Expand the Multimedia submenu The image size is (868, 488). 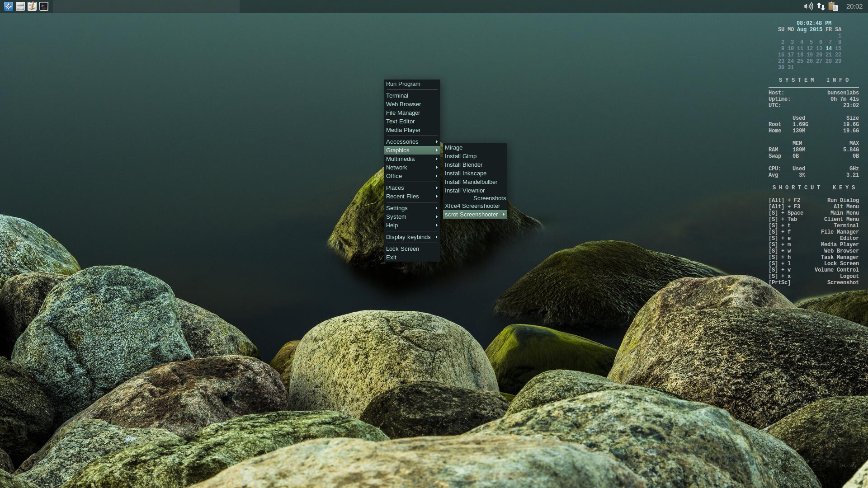(x=412, y=159)
